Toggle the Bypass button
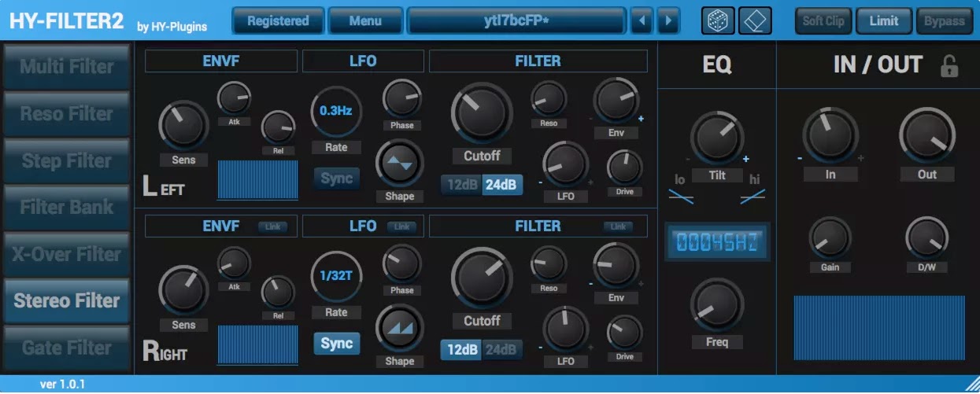980x394 pixels. point(945,20)
